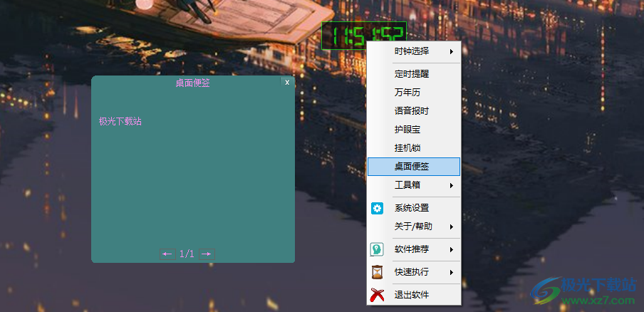
Task: Open 万年历 calendar menu item
Action: pos(414,93)
